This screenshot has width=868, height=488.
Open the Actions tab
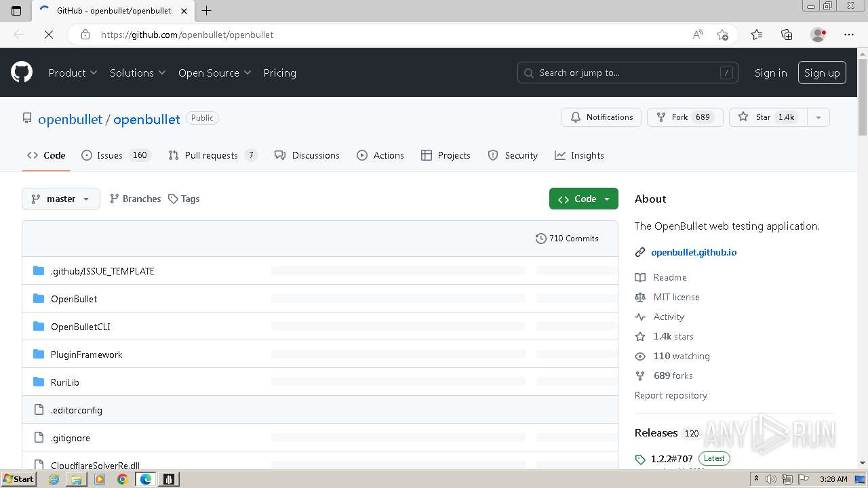[x=380, y=155]
